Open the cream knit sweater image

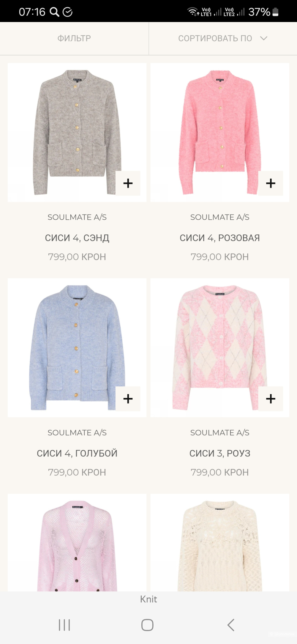click(220, 543)
